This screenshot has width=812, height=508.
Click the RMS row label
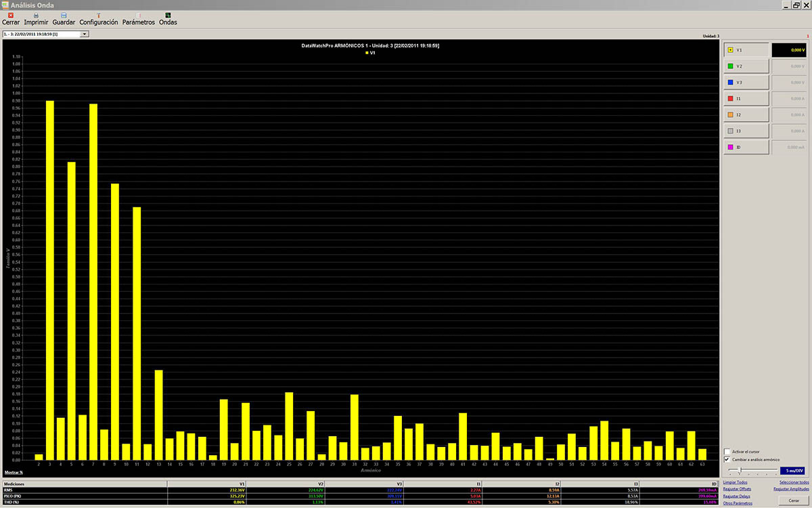click(8, 489)
